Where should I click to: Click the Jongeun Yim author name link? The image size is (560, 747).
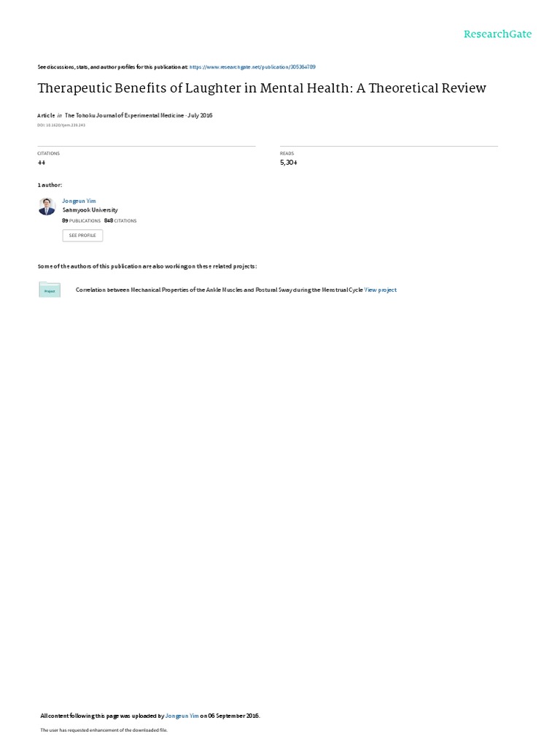(x=79, y=201)
